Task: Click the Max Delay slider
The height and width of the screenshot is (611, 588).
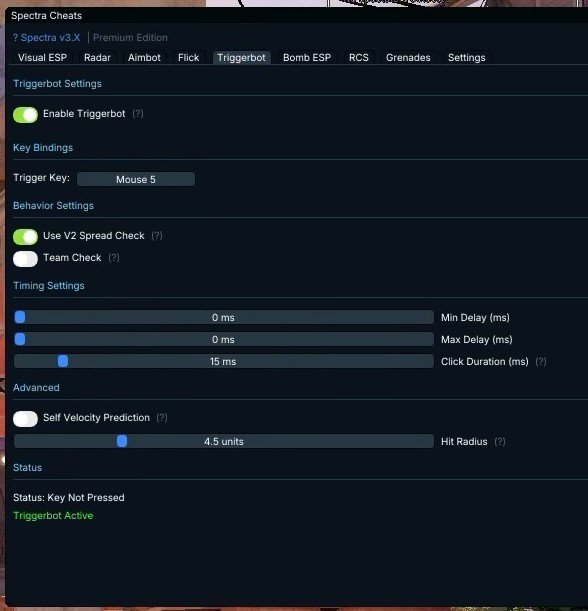Action: (224, 339)
